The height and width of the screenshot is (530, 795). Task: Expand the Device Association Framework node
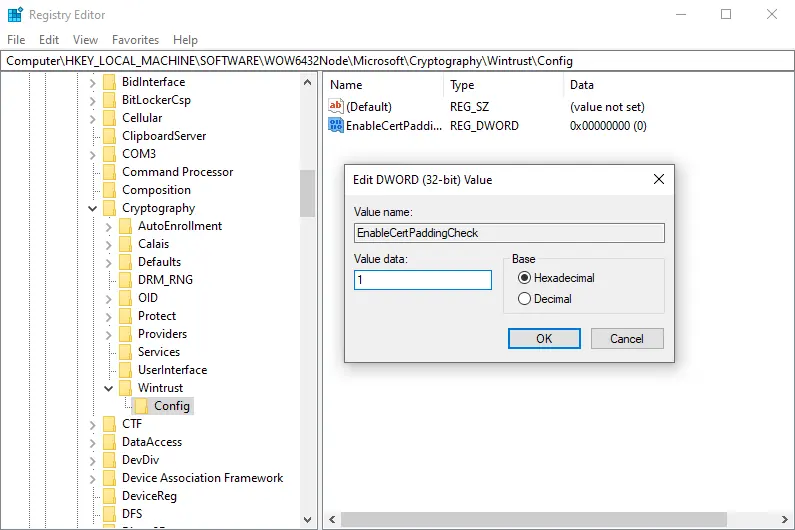(x=92, y=478)
